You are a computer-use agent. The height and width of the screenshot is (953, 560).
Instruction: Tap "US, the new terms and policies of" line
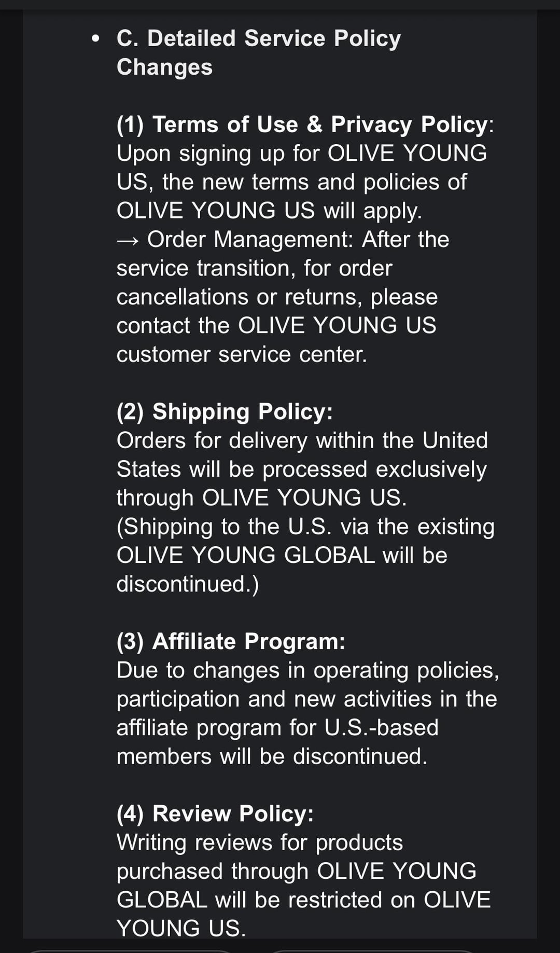click(x=291, y=182)
